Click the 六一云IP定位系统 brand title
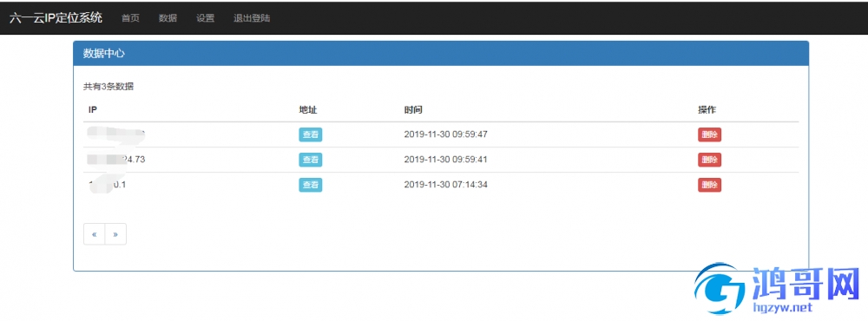The width and height of the screenshot is (868, 321). 56,17
